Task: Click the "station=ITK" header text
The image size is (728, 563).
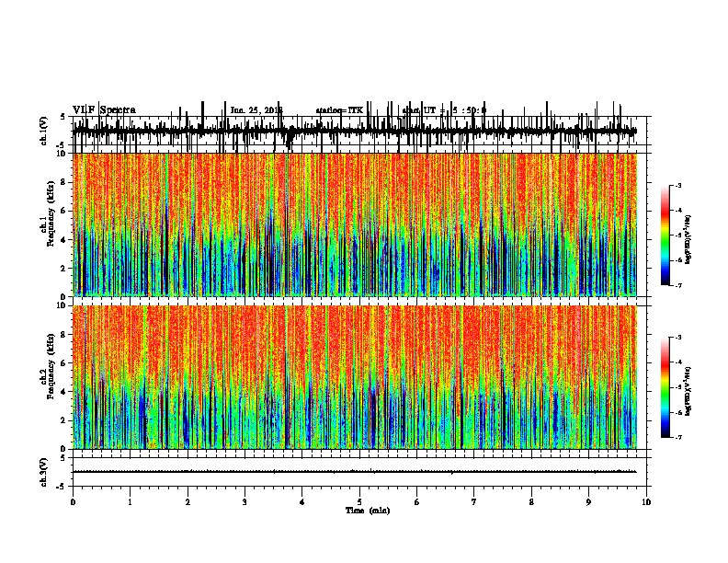Action: point(339,110)
